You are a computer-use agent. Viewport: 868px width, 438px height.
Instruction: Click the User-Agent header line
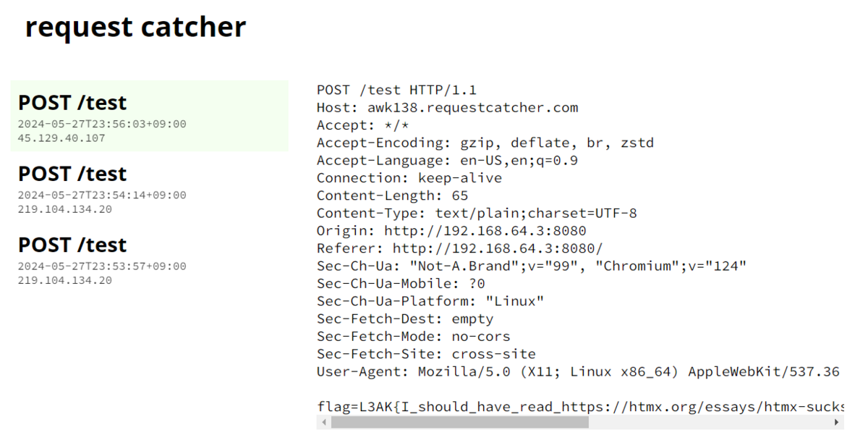pyautogui.click(x=579, y=372)
